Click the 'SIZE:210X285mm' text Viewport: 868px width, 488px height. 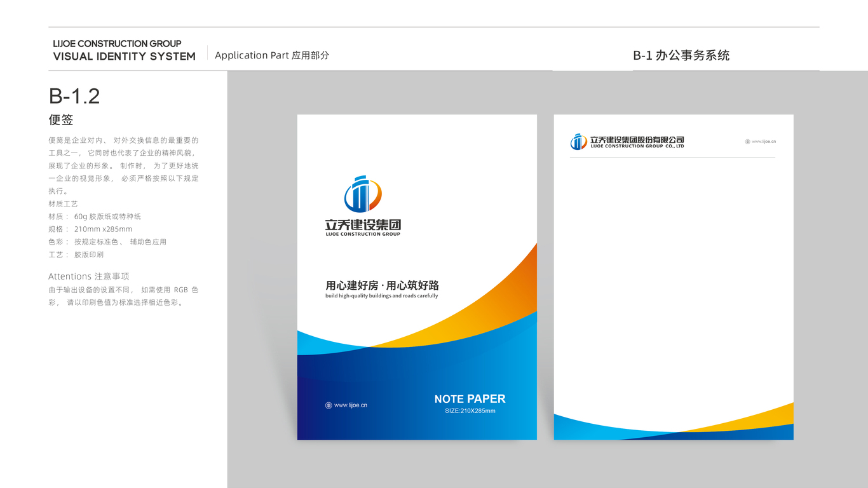[470, 411]
